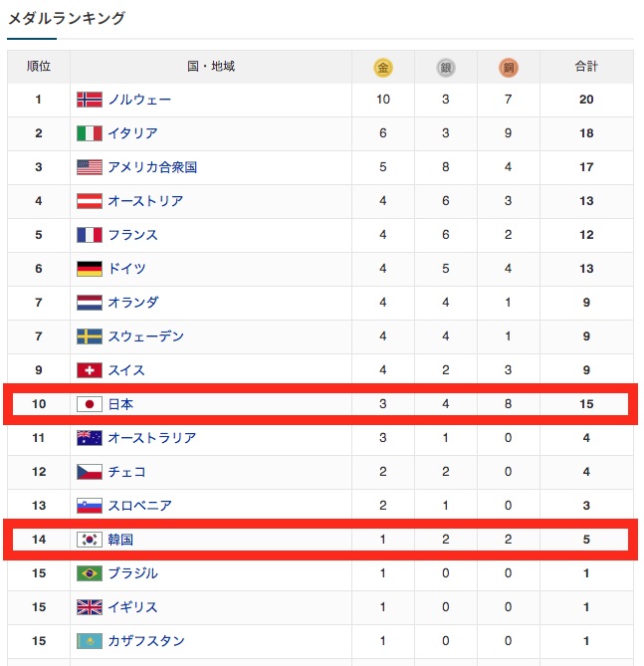
Task: Click the South Korea flag icon
Action: [90, 540]
